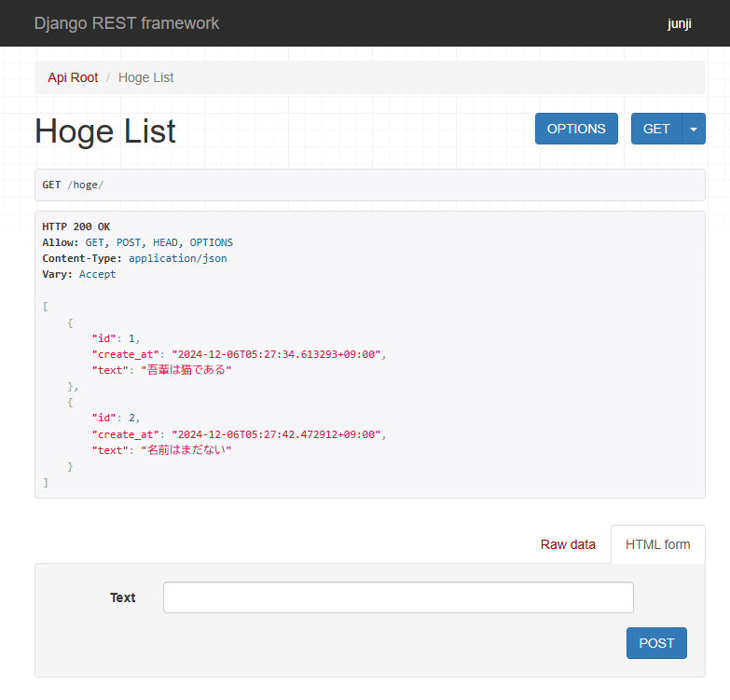
Task: Click second record's create_at timestamp value
Action: pyautogui.click(x=276, y=434)
